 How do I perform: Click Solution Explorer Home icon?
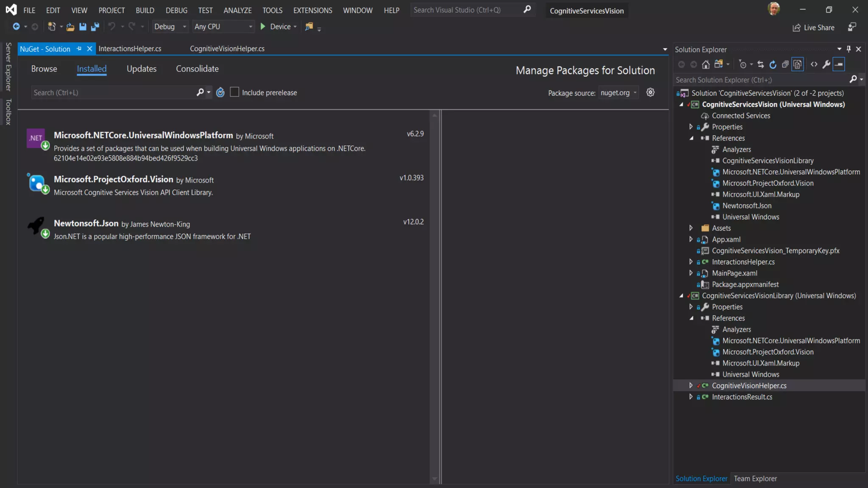pos(706,64)
